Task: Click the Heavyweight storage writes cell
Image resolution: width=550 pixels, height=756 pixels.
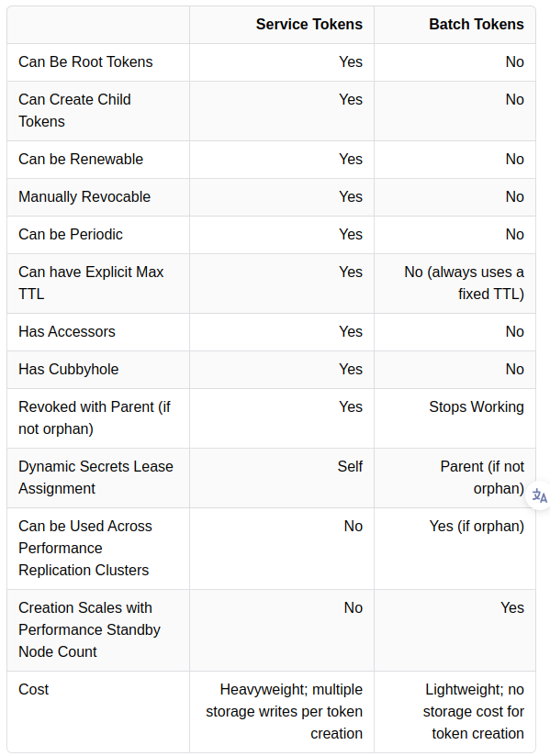Action: [x=284, y=711]
